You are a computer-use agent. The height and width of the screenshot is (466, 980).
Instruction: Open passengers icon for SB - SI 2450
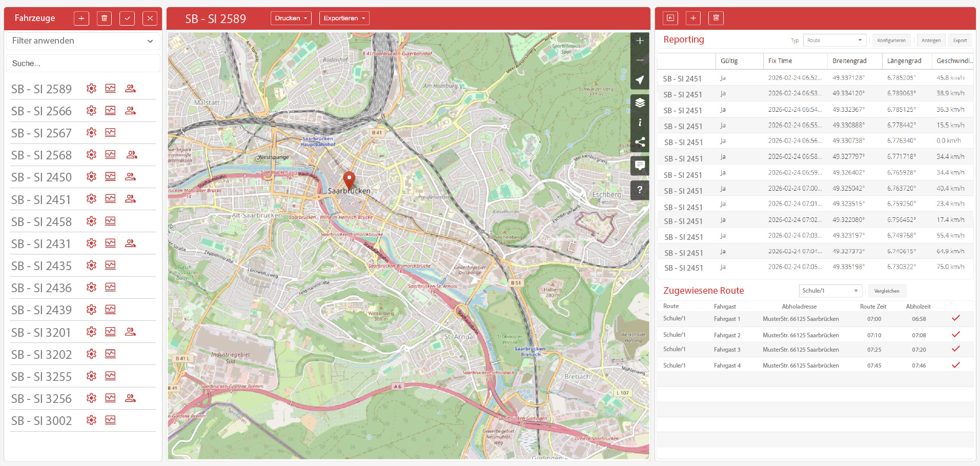pos(130,176)
